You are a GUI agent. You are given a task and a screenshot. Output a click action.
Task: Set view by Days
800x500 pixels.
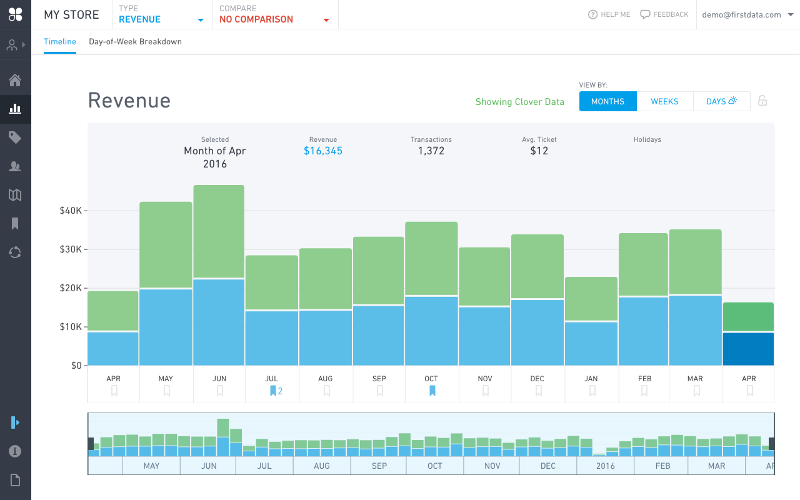click(x=721, y=101)
